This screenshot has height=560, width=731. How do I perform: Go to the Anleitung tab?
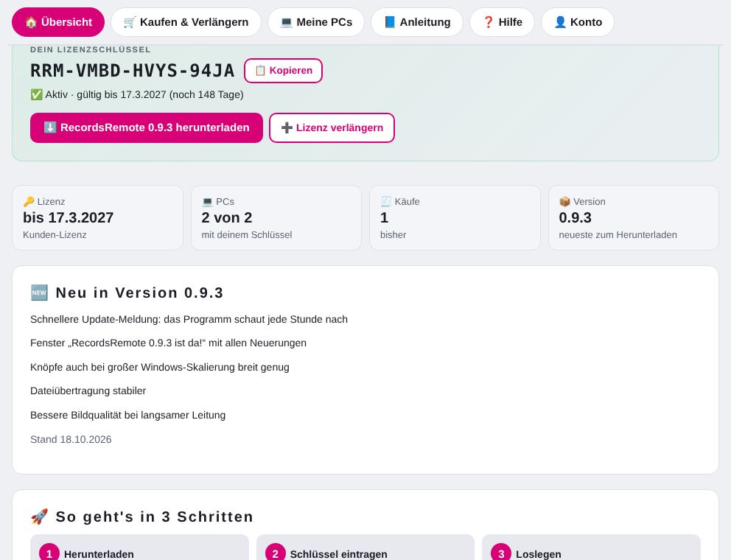click(417, 22)
